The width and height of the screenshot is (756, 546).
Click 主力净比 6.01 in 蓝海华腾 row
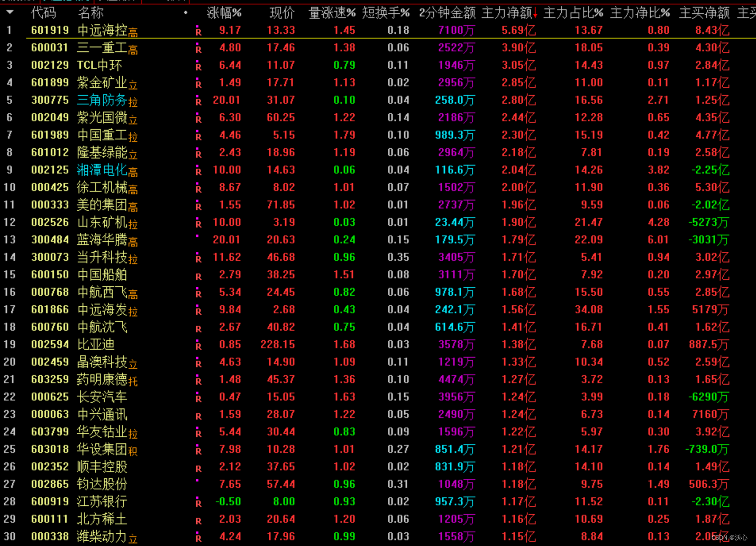[x=659, y=240]
